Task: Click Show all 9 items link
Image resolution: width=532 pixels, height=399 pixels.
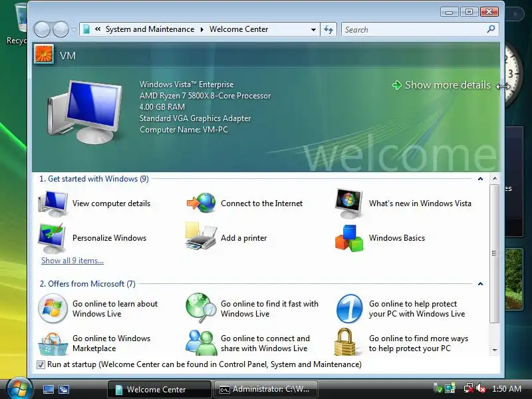Action: coord(72,261)
